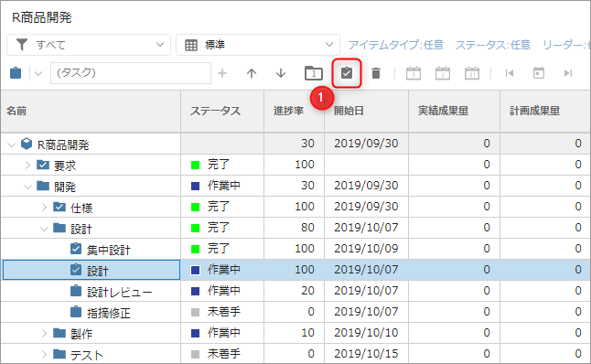Click the ステータス column header

pyautogui.click(x=222, y=112)
